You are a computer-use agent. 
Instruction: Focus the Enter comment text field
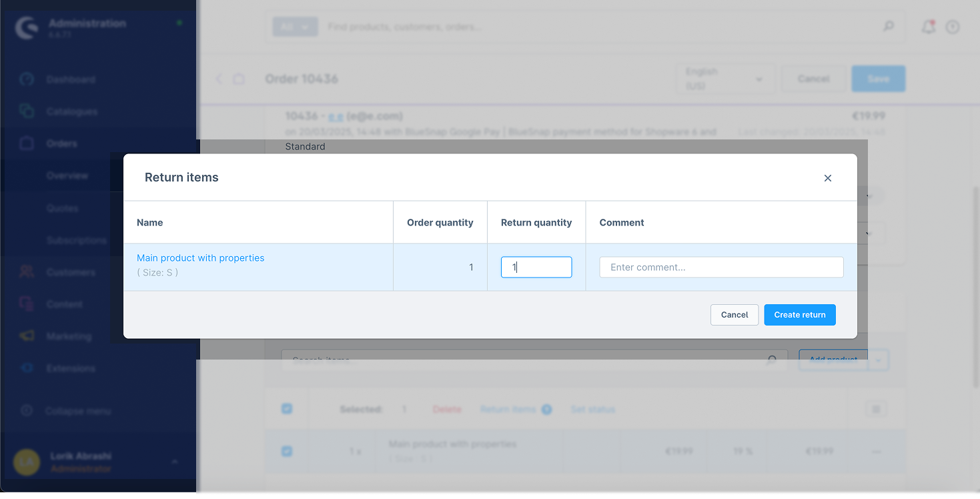[x=720, y=268]
